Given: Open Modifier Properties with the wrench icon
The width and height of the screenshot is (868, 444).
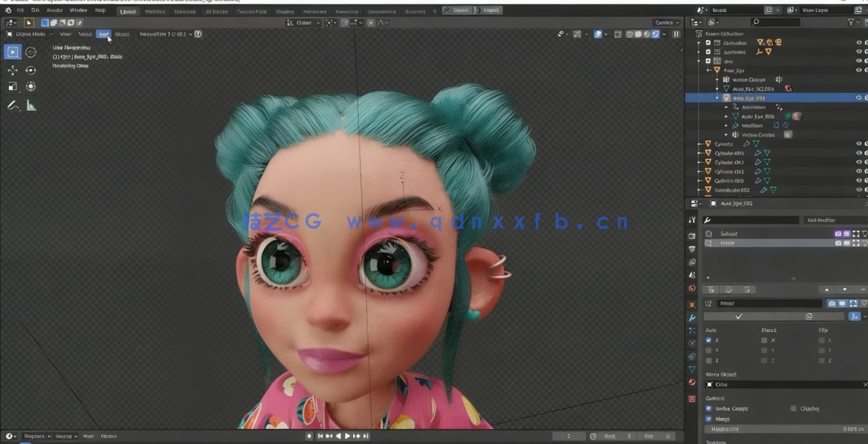Looking at the screenshot, I should coord(691,317).
